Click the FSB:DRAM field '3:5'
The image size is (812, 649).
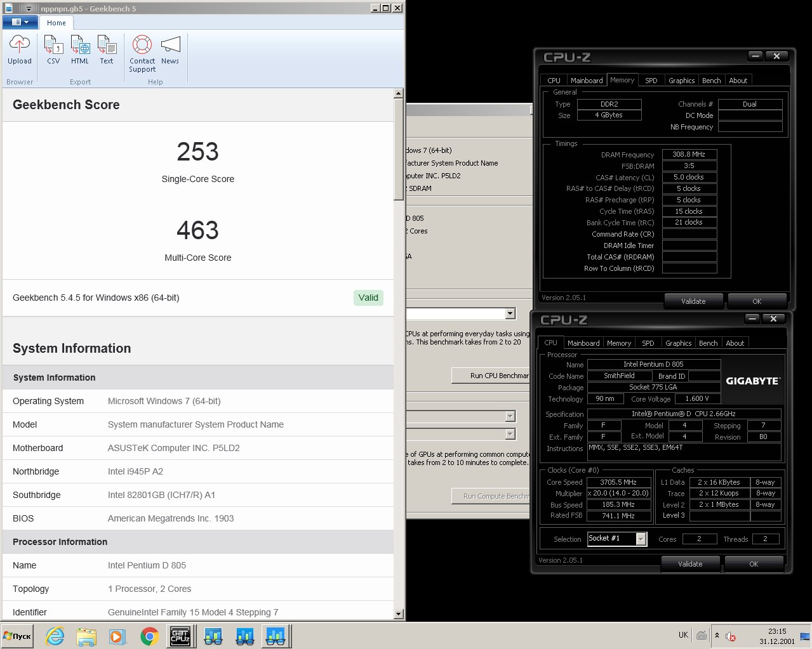point(689,166)
